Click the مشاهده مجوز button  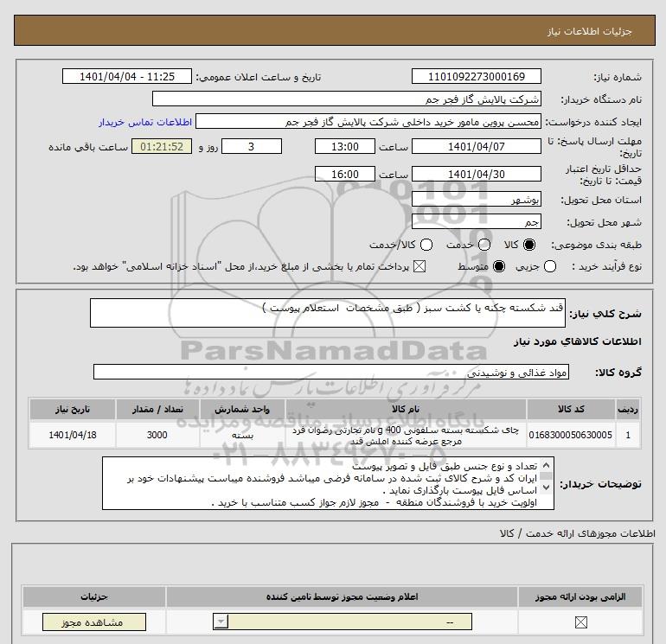(94, 622)
